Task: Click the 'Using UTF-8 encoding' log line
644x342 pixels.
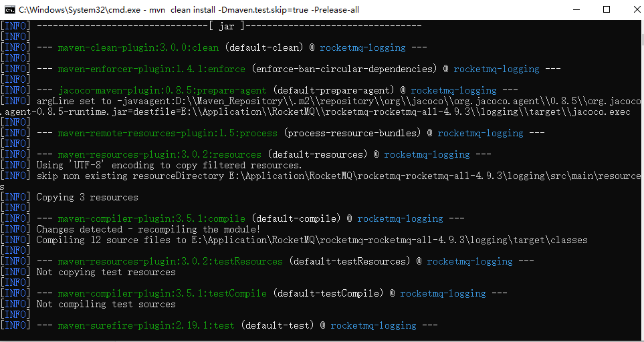Action: click(x=169, y=165)
